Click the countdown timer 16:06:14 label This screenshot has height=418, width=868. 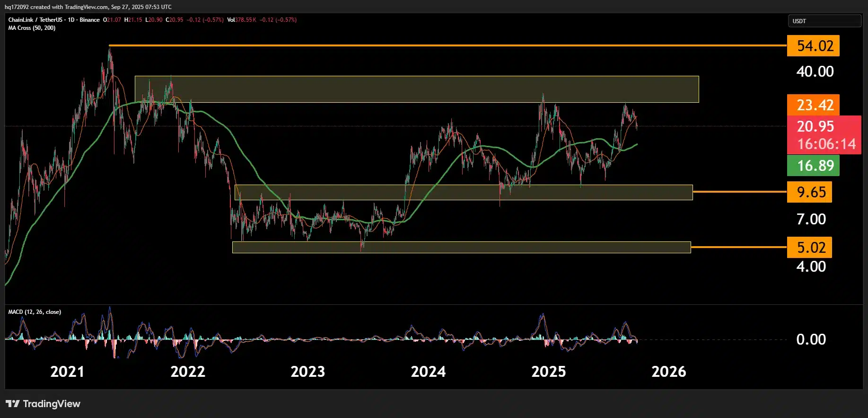coord(826,144)
